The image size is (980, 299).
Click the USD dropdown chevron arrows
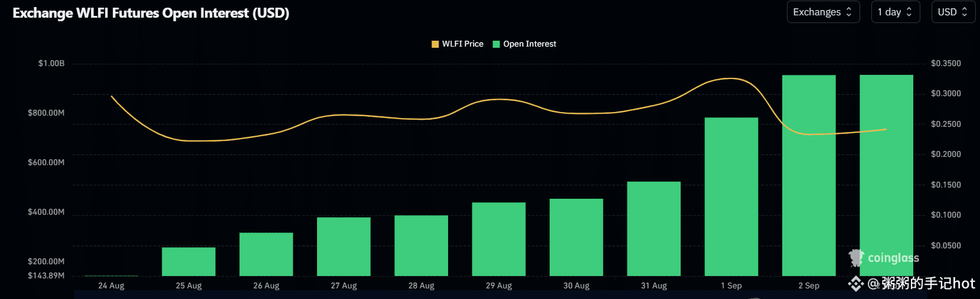tap(965, 12)
